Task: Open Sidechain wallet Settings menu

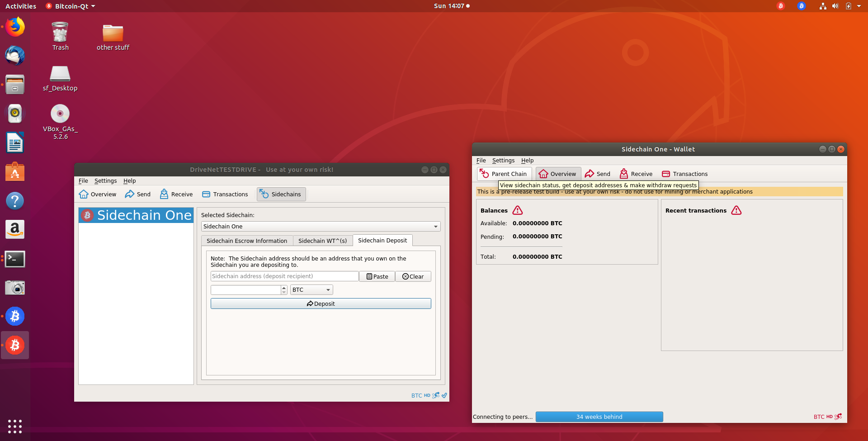Action: (x=503, y=160)
